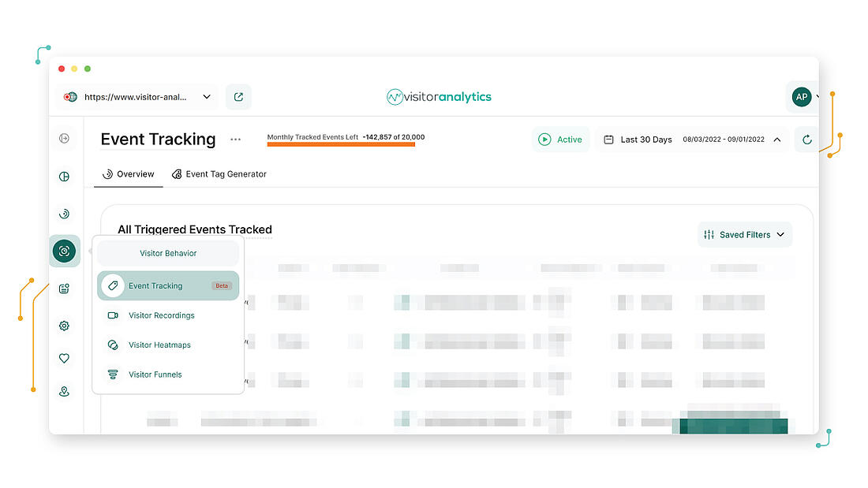Click the heart sidebar icon
The height and width of the screenshot is (488, 868).
[64, 358]
